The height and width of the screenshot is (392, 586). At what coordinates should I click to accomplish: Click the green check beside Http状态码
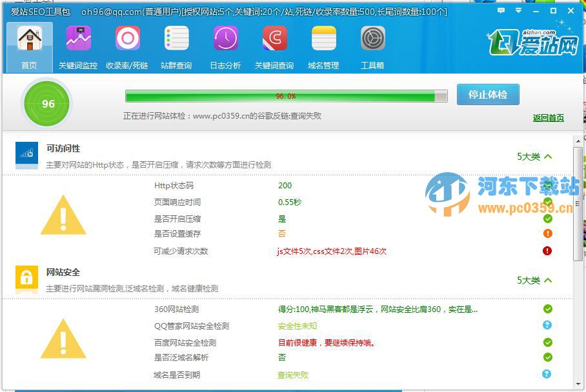coord(547,186)
